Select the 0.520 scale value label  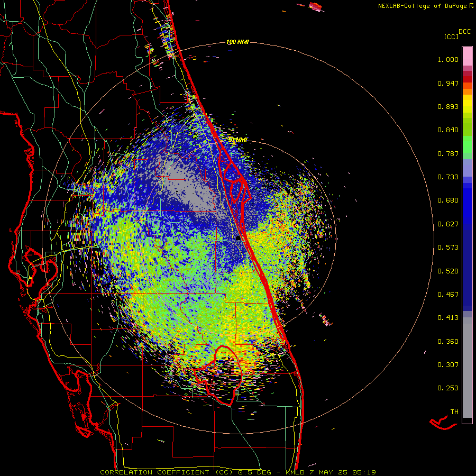[x=448, y=271]
